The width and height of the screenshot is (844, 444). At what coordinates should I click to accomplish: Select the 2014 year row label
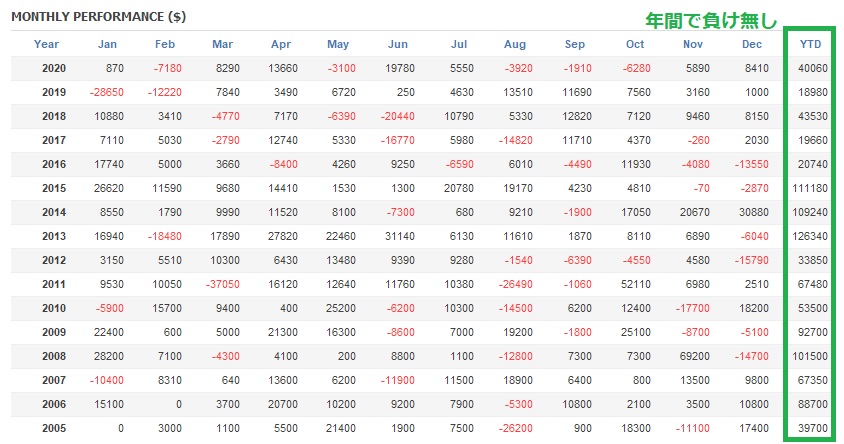coord(54,212)
